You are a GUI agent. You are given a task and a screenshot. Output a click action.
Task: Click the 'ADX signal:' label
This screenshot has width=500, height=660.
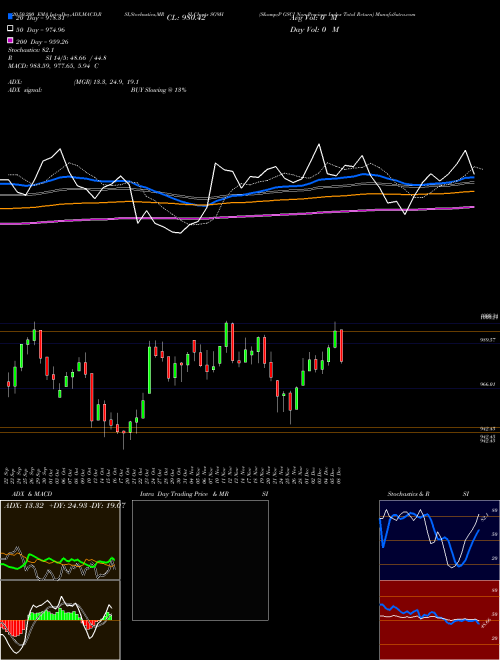click(x=25, y=90)
